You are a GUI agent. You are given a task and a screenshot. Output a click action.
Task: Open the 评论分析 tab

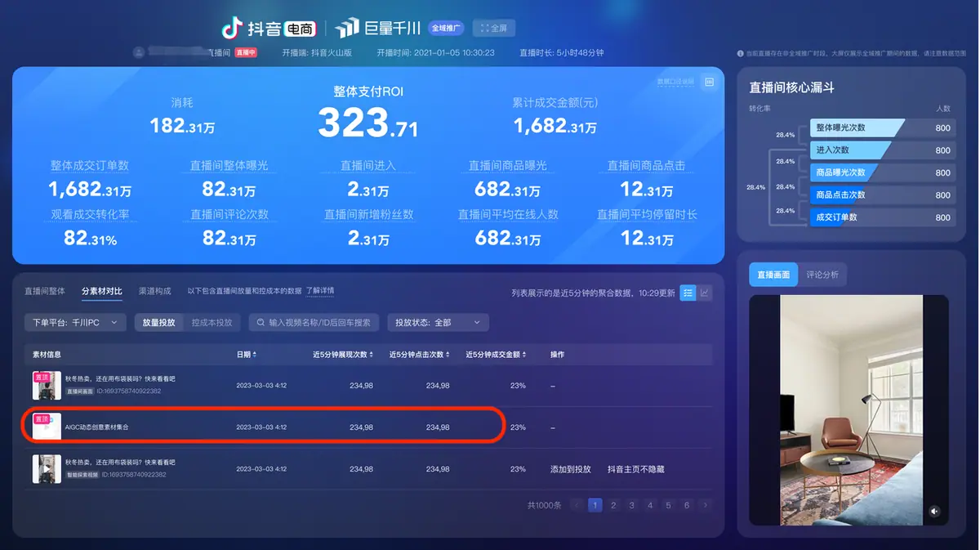822,275
